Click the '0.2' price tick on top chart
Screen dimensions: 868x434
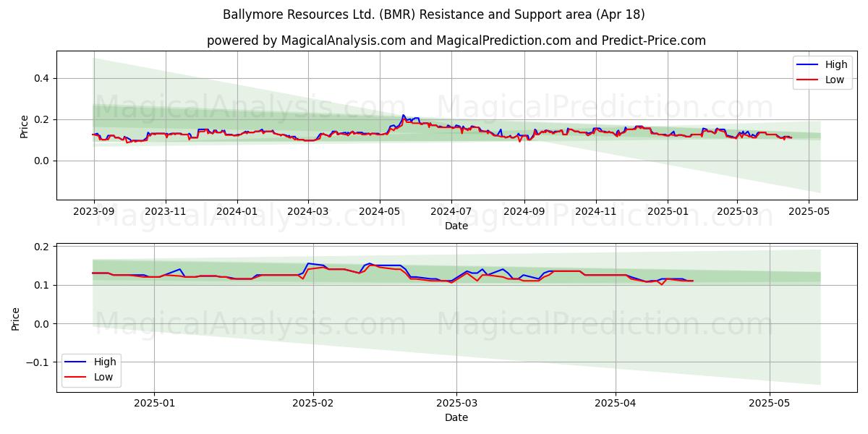[x=42, y=119]
